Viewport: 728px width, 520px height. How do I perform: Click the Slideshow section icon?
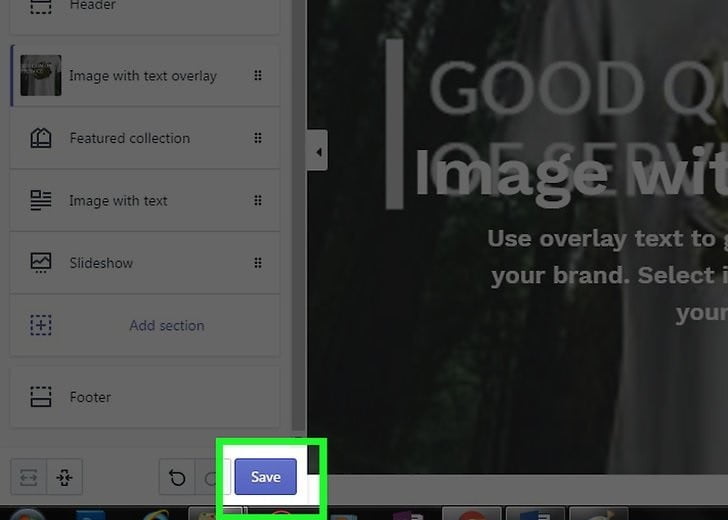pos(41,263)
